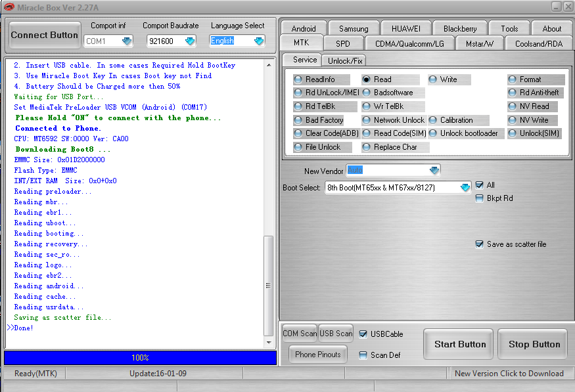Open Phone Pinouts
575x392 pixels.
[318, 355]
